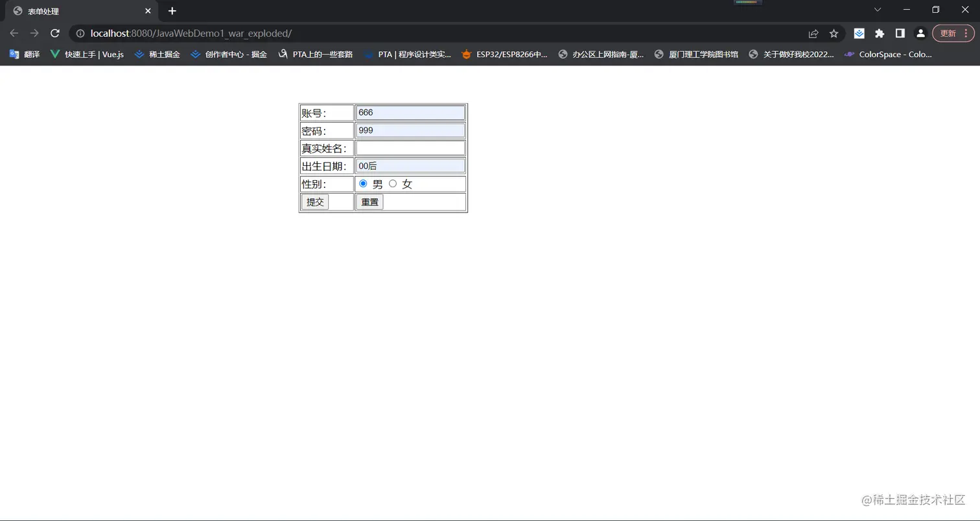Click the 性别: label text

point(314,184)
